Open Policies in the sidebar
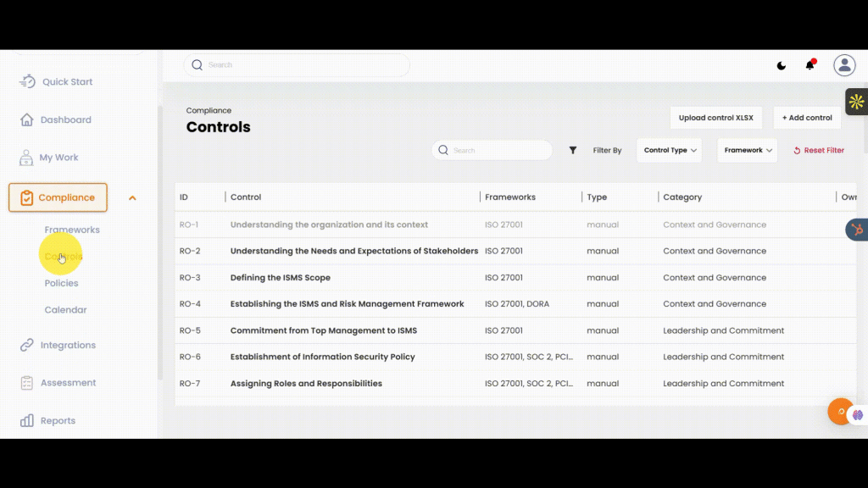 61,283
